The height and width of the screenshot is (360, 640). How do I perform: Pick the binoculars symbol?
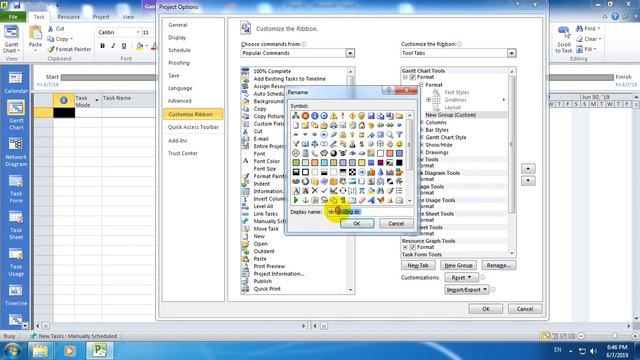point(380,191)
